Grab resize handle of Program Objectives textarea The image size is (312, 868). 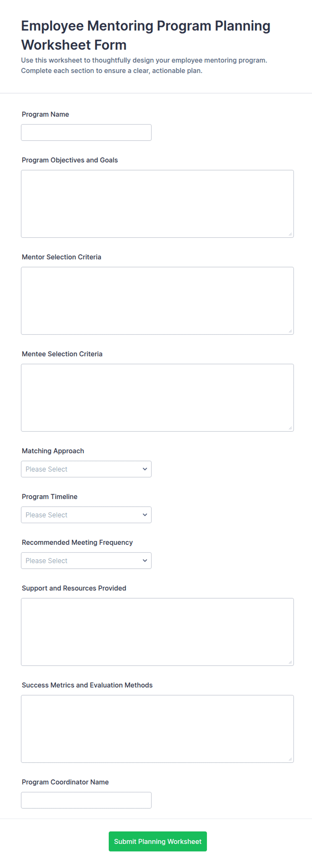click(291, 235)
